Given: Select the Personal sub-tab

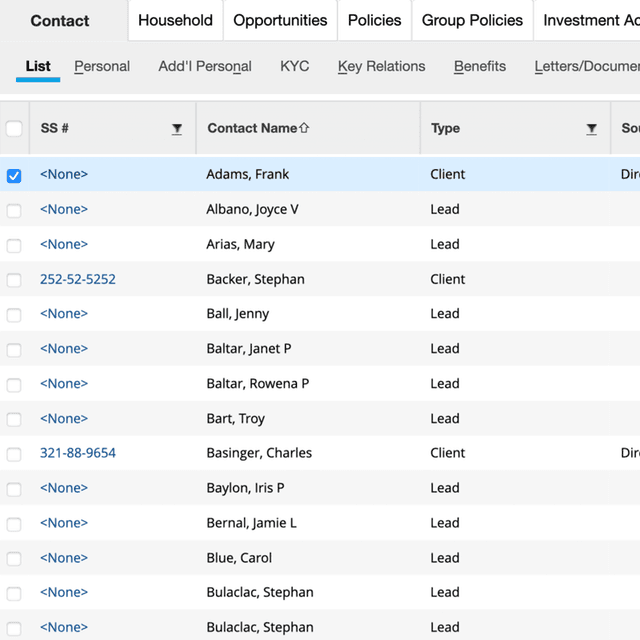Looking at the screenshot, I should (102, 66).
